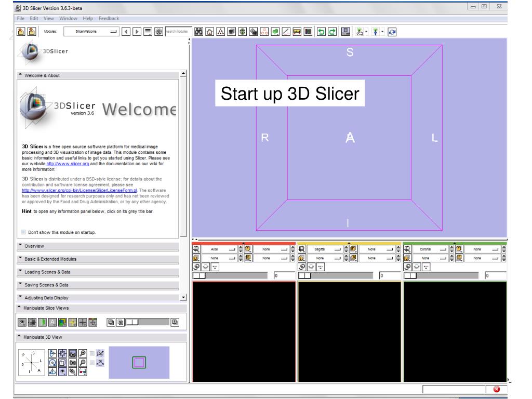Screen dimensions: 532x399
Task: Open the Modules dropdown showing SlicerWelcome
Action: 91,32
